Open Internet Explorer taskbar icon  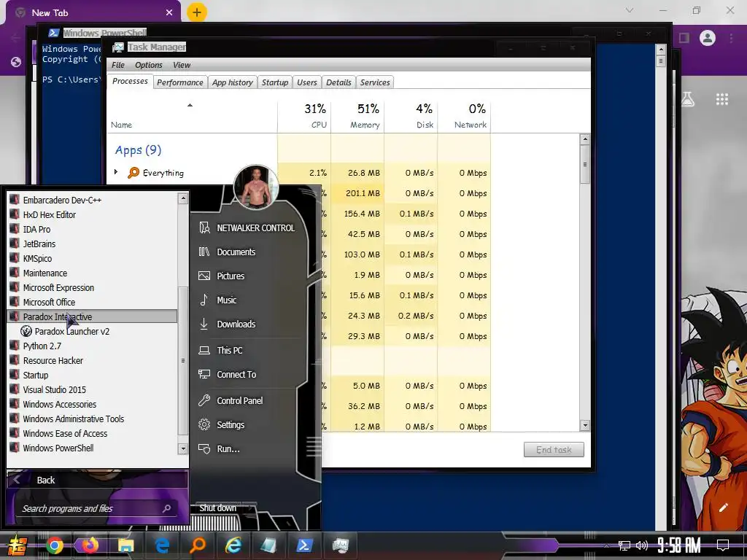tap(233, 545)
